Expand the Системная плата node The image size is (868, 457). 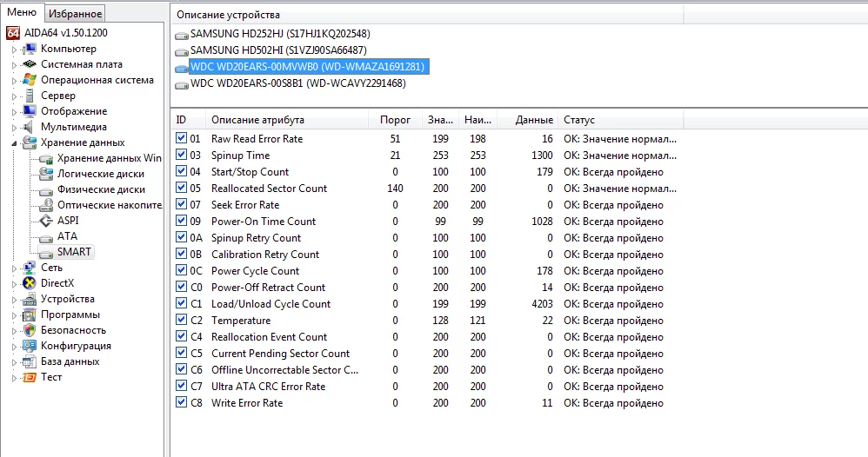pos(15,65)
